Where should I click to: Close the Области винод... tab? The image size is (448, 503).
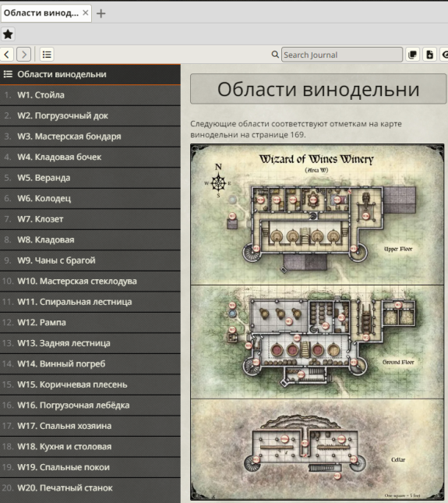pyautogui.click(x=86, y=12)
